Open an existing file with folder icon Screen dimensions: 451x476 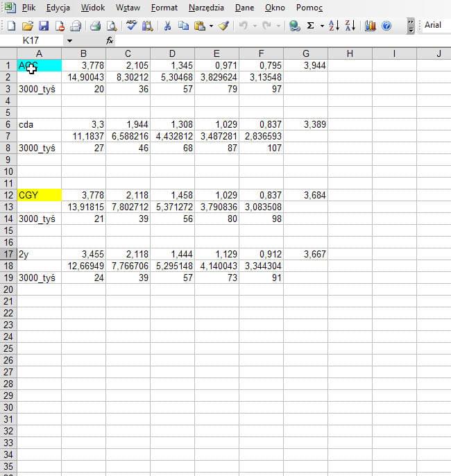pos(28,26)
